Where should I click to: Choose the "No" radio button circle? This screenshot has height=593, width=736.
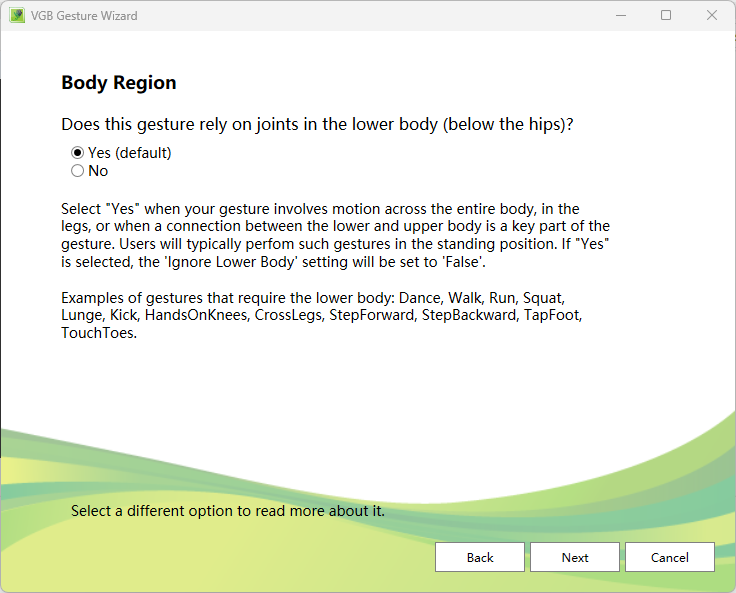pyautogui.click(x=77, y=171)
